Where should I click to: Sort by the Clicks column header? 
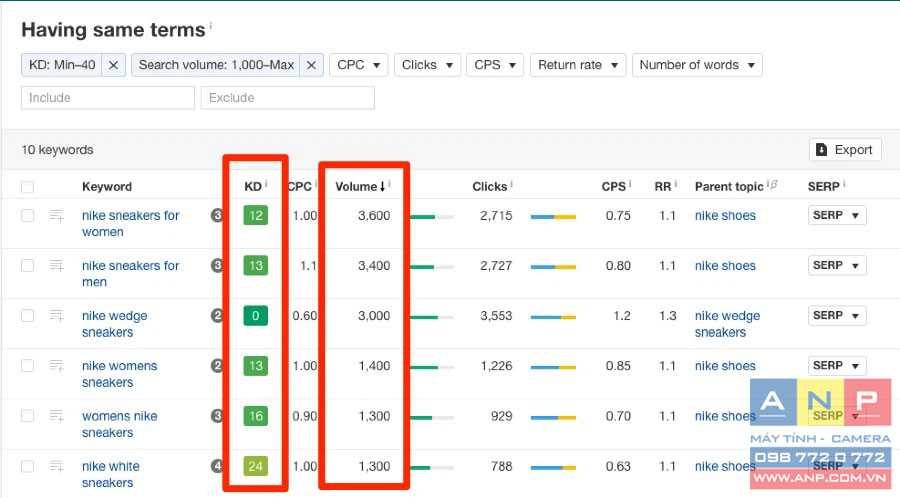490,186
